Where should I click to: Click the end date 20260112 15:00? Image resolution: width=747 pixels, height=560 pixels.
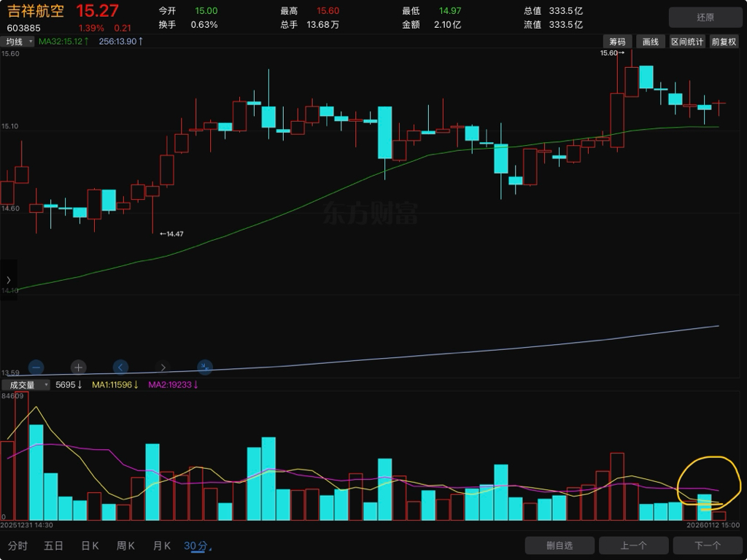pos(713,525)
